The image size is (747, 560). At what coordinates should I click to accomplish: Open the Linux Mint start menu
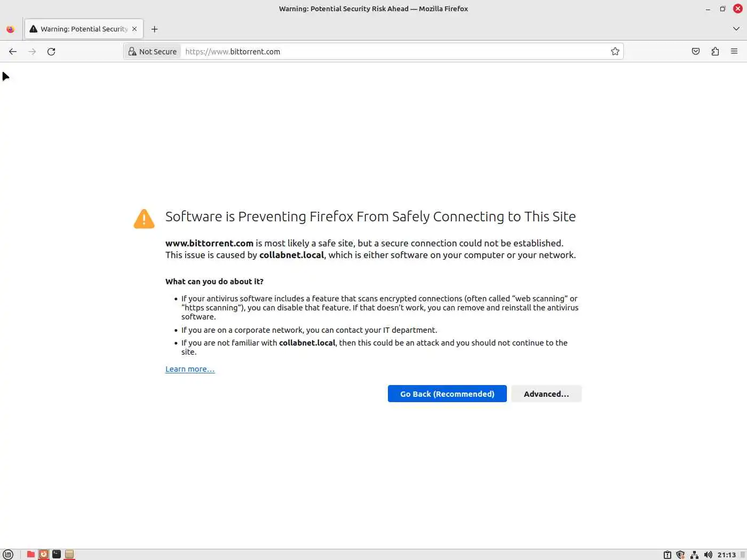8,555
